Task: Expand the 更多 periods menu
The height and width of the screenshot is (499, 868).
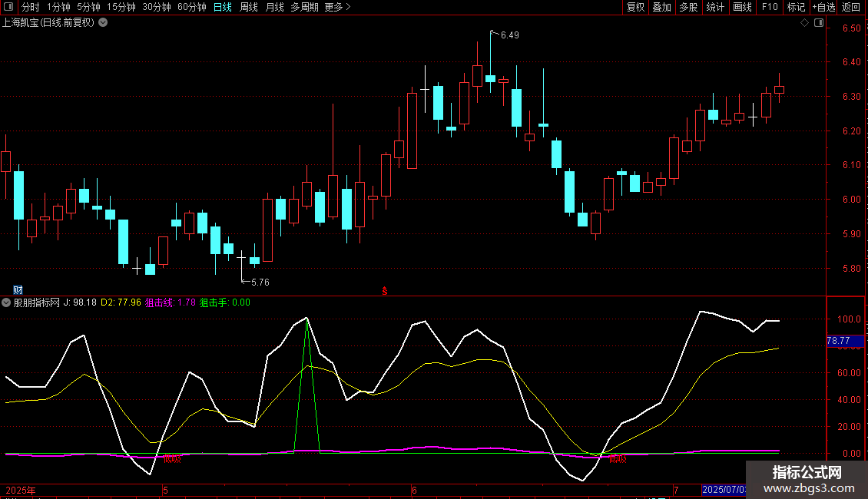Action: 338,7
